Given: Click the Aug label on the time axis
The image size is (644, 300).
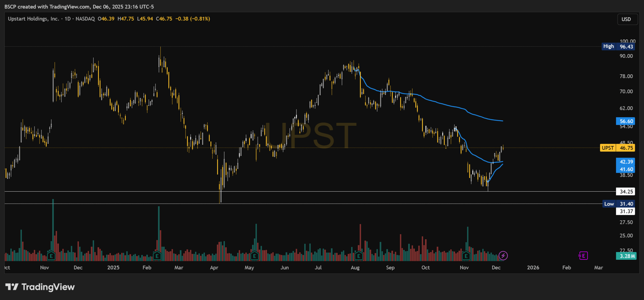Looking at the screenshot, I should click(x=355, y=267).
